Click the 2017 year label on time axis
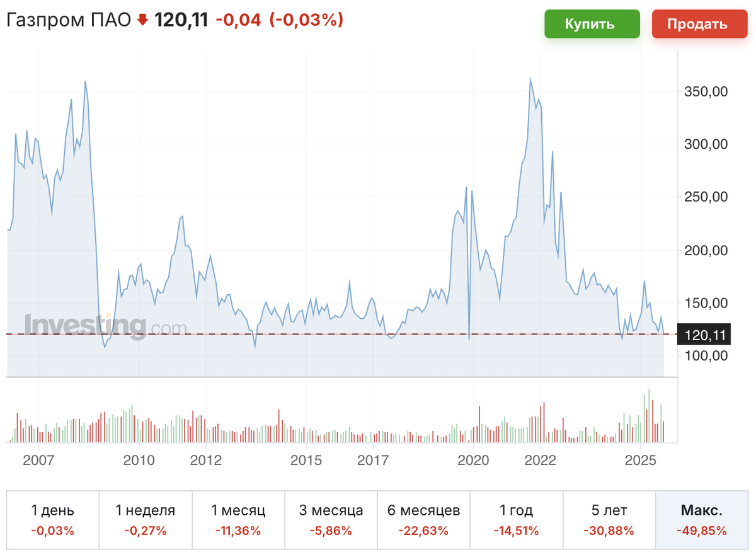The width and height of the screenshot is (756, 557). click(373, 460)
